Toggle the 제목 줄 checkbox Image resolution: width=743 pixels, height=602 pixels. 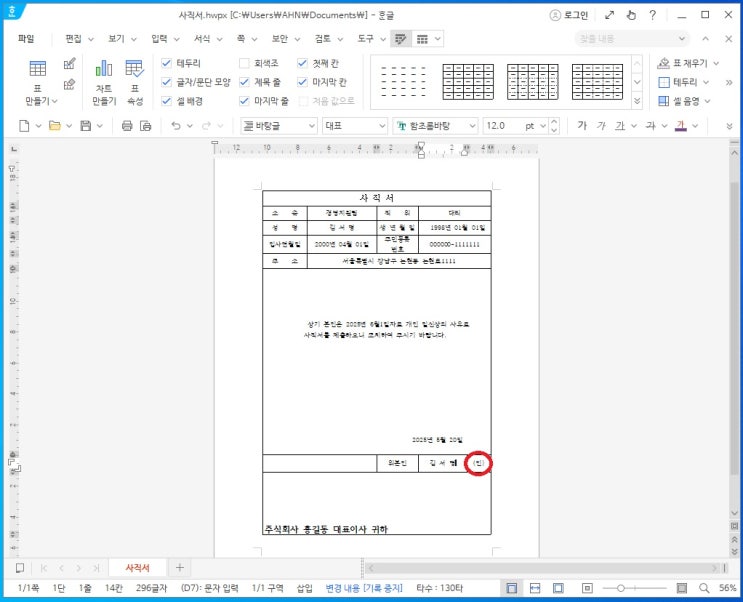244,82
